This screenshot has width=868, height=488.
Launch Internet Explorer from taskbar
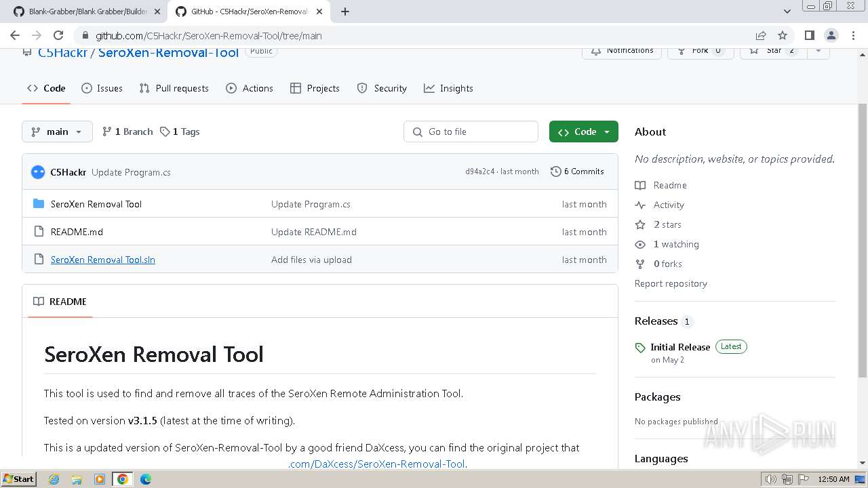(54, 479)
